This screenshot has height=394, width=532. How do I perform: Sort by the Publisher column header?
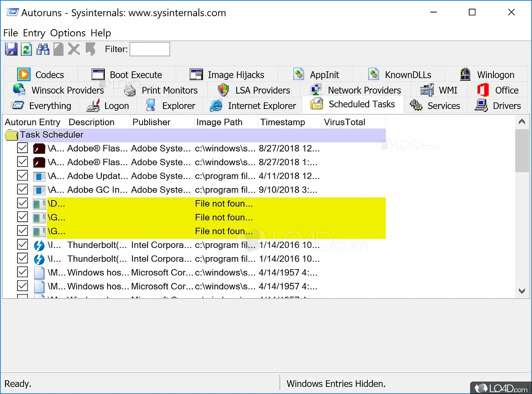coord(151,122)
